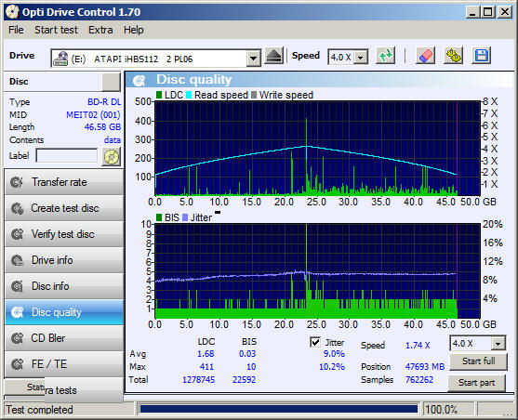Open the yellow options settings icon

453,56
